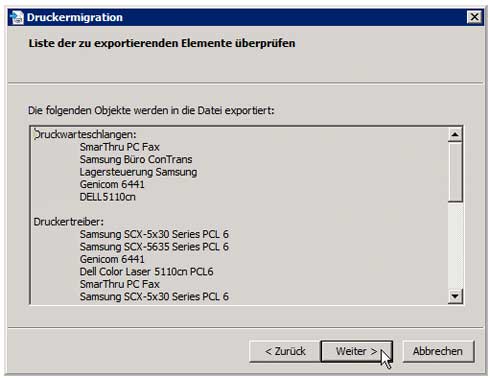The image size is (490, 378).
Task: Select the SmarThru PC Fax print queue entry
Action: tap(119, 147)
